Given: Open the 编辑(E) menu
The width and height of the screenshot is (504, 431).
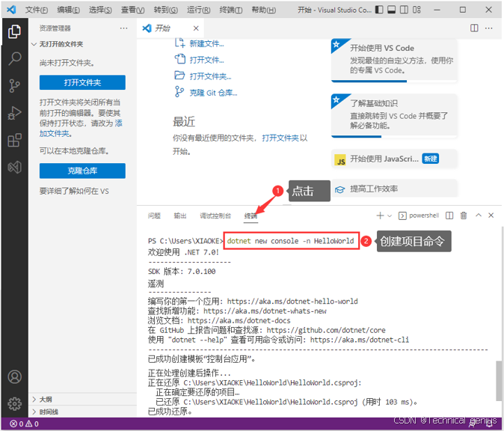Looking at the screenshot, I should pyautogui.click(x=68, y=10).
